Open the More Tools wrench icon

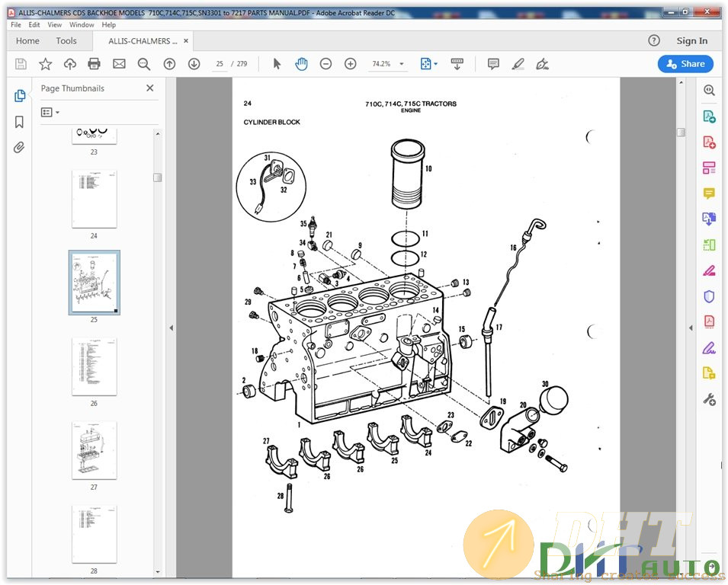click(x=709, y=399)
